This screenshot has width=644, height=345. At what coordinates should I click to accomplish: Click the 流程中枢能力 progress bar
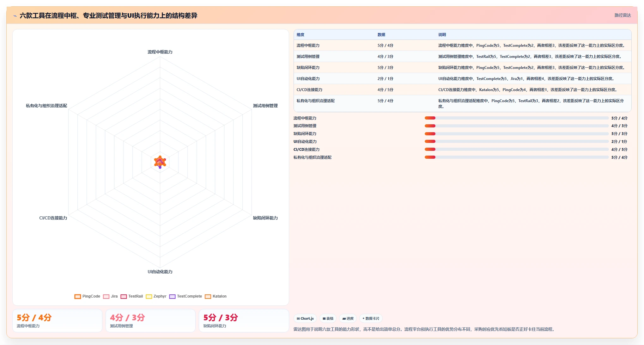[x=517, y=118]
